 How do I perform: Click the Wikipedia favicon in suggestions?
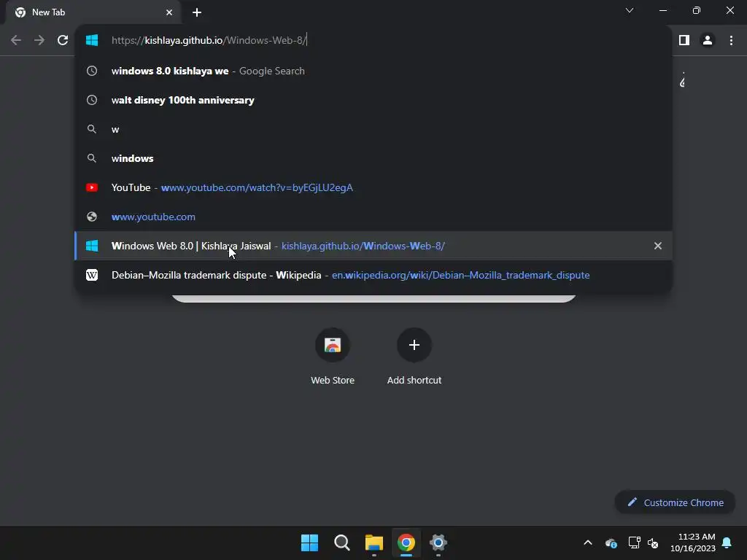(92, 275)
